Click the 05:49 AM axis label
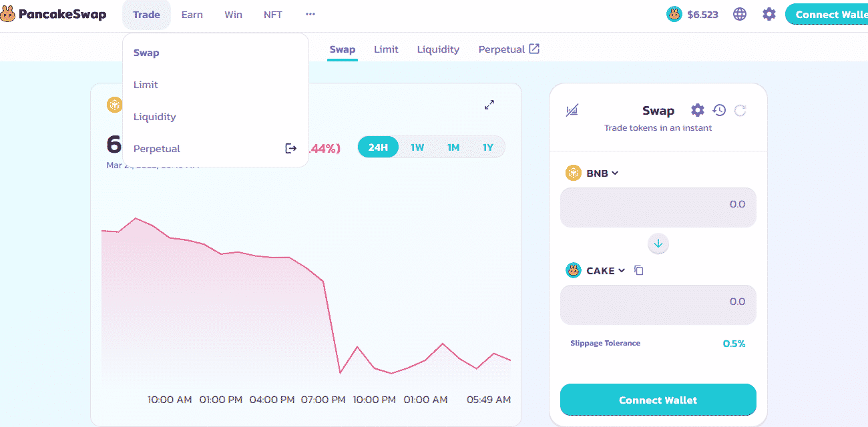 489,400
